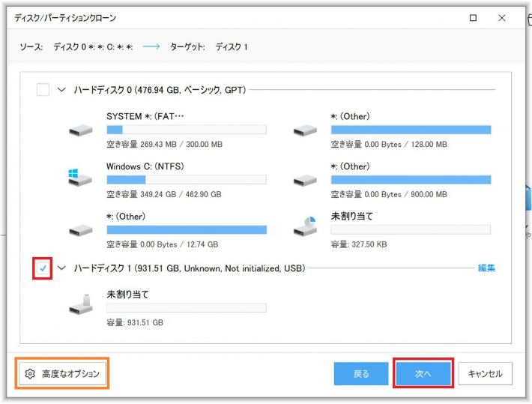Image resolution: width=532 pixels, height=404 pixels.
Task: Collapse the ハードディスク 0 partition list
Action: (61, 90)
